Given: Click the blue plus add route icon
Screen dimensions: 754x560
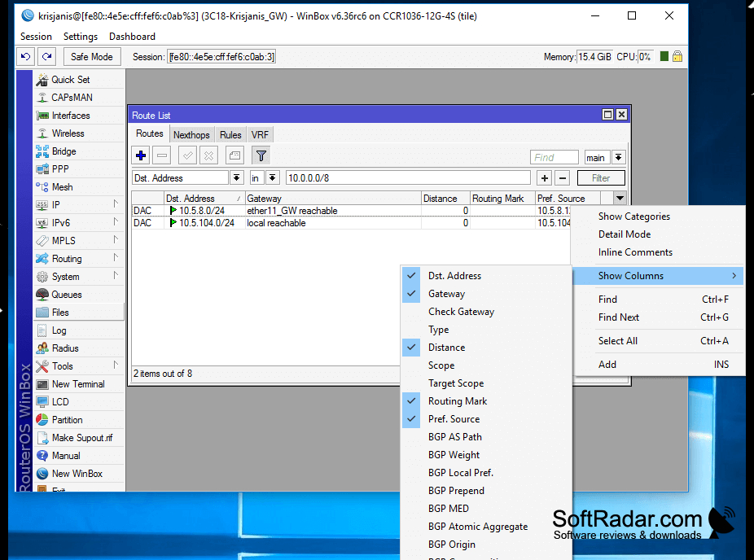Looking at the screenshot, I should tap(141, 155).
